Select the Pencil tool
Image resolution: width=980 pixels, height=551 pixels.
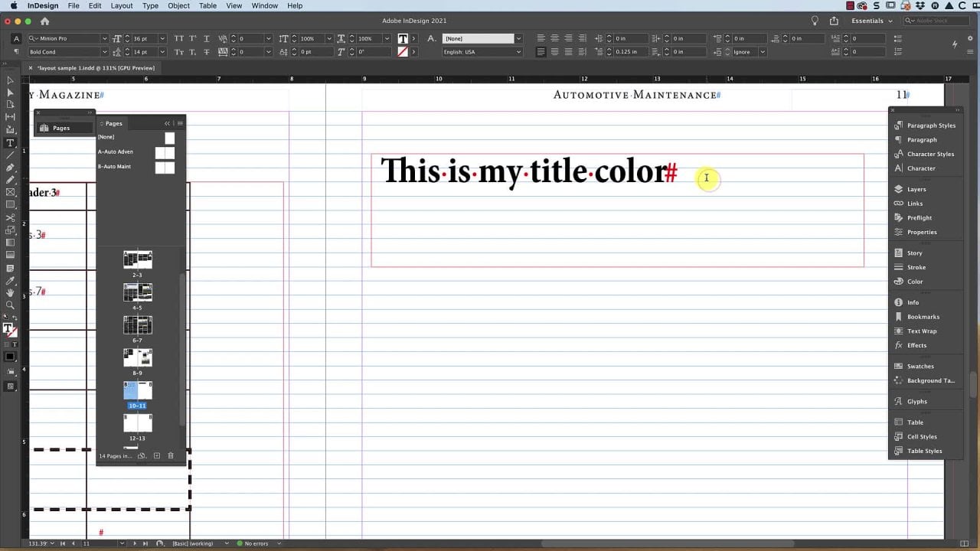10,180
